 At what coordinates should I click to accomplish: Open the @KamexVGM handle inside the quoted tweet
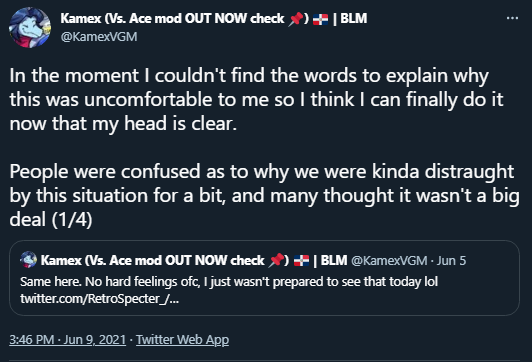pyautogui.click(x=389, y=261)
